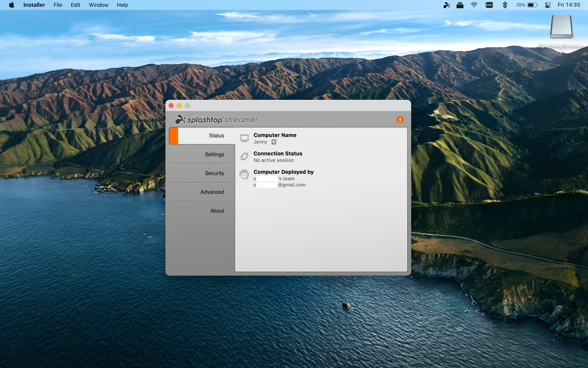Open the About tab
The height and width of the screenshot is (368, 588).
coord(200,211)
